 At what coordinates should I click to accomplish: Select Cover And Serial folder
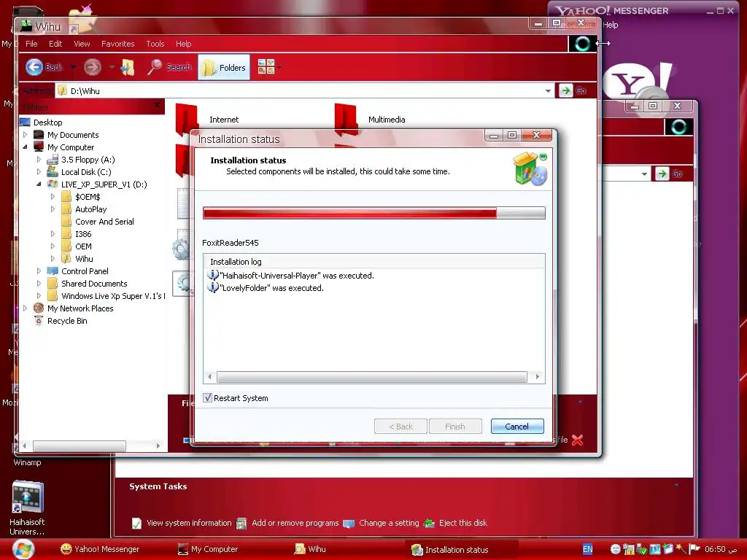(104, 222)
